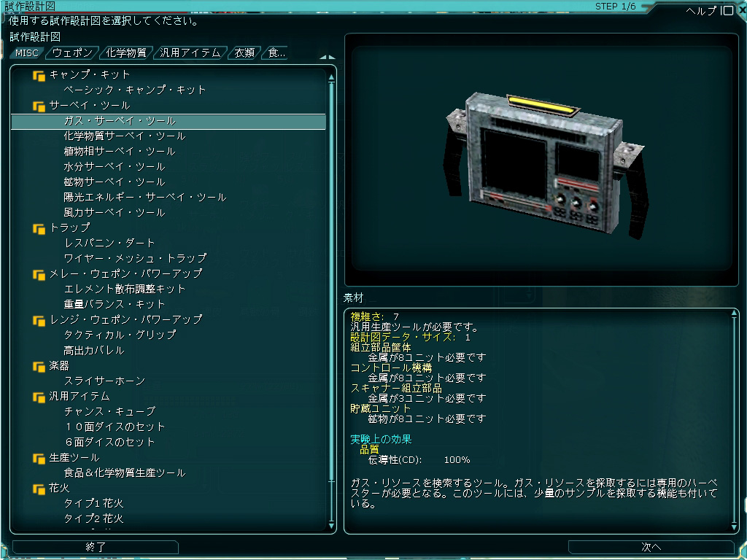Click the トラップ category label
The height and width of the screenshot is (560, 747).
pos(69,227)
